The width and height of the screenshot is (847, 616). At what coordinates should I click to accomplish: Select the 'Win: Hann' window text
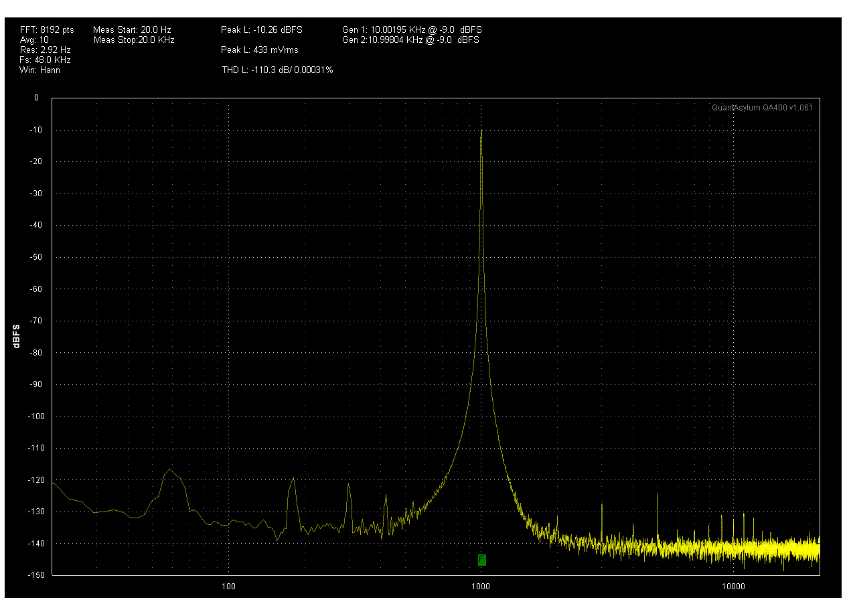pos(40,70)
